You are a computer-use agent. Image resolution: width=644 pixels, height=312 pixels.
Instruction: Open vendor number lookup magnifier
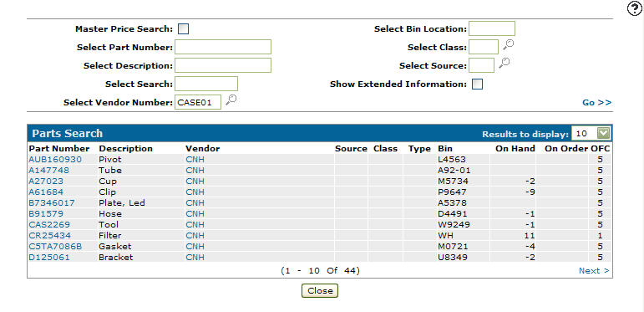click(x=231, y=99)
